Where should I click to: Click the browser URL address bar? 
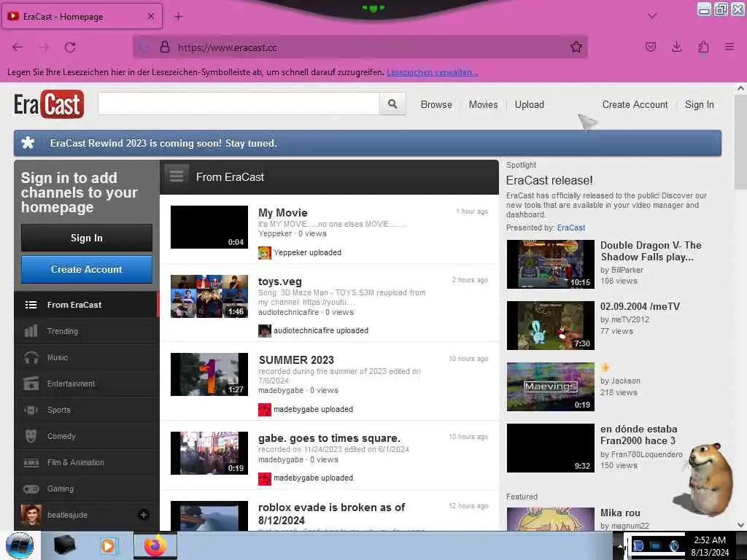(360, 47)
